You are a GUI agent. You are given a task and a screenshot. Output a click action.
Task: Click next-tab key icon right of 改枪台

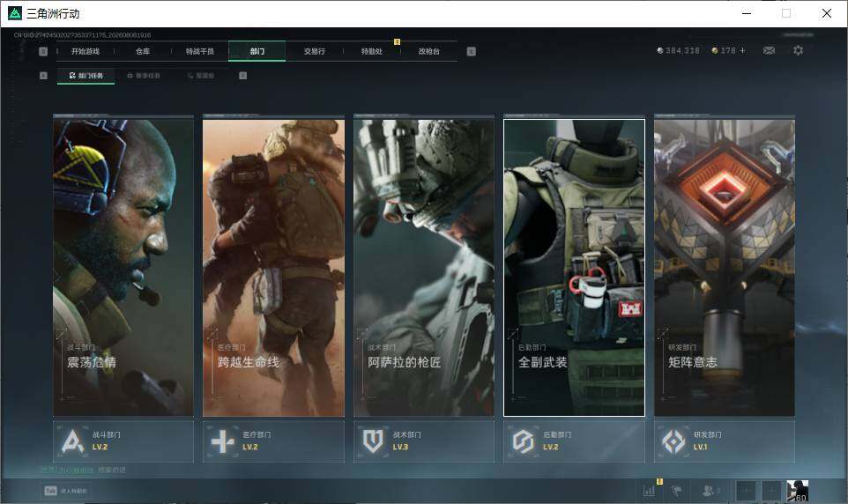click(x=471, y=51)
